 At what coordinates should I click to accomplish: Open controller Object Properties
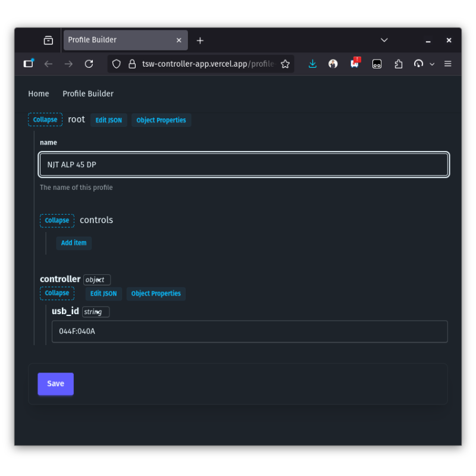click(156, 293)
